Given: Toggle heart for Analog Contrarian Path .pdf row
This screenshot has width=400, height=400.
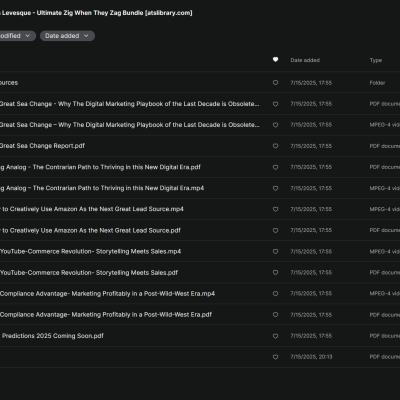Looking at the screenshot, I should point(275,167).
